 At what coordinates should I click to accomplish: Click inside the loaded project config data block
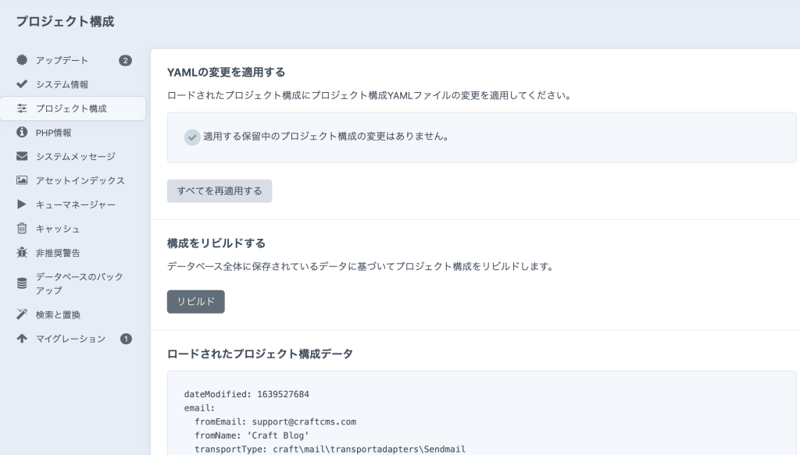480,420
